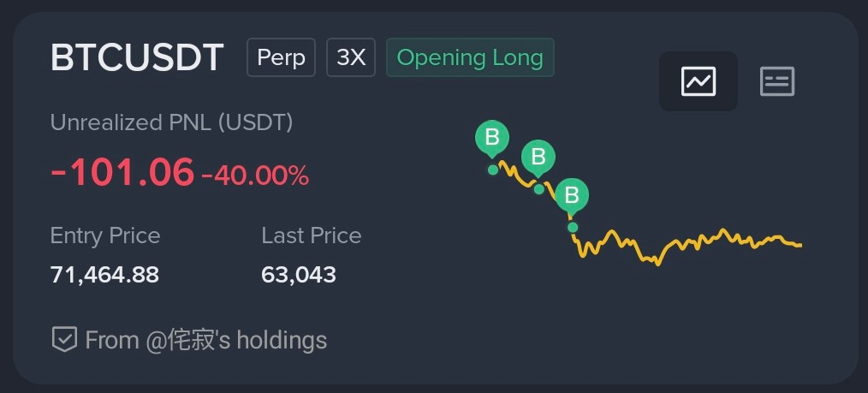Viewport: 868px width, 393px height.
Task: Select the first B buy marker on the chart
Action: pos(492,139)
